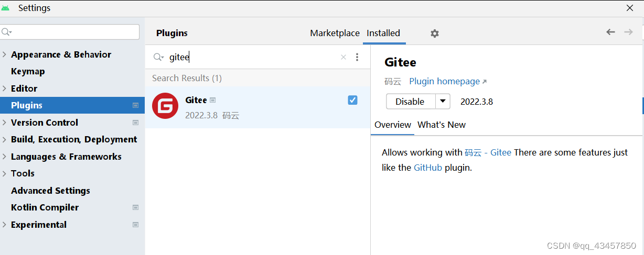The image size is (644, 255).
Task: Expand the Editor section
Action: point(5,88)
